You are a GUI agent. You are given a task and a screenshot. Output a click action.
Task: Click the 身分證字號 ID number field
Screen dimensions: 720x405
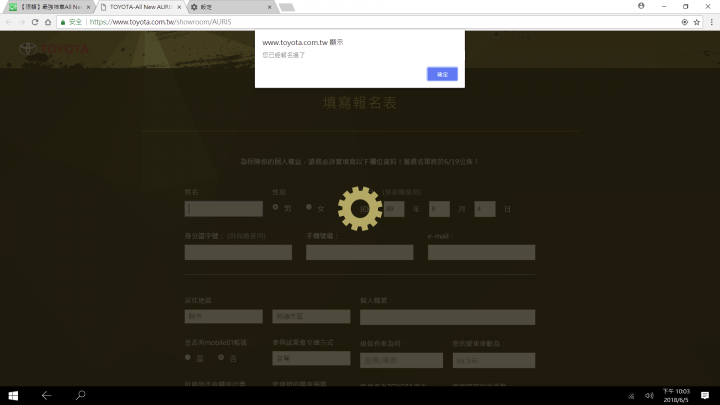coord(238,252)
